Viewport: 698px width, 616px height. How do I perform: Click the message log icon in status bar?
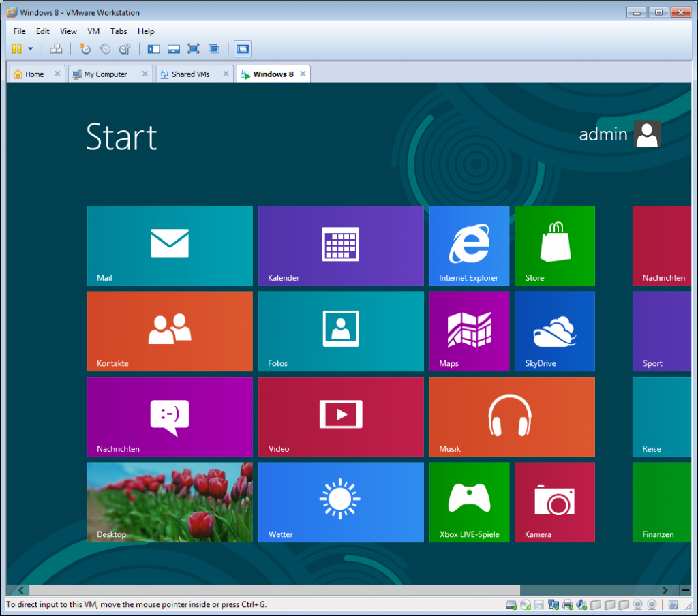[x=673, y=605]
